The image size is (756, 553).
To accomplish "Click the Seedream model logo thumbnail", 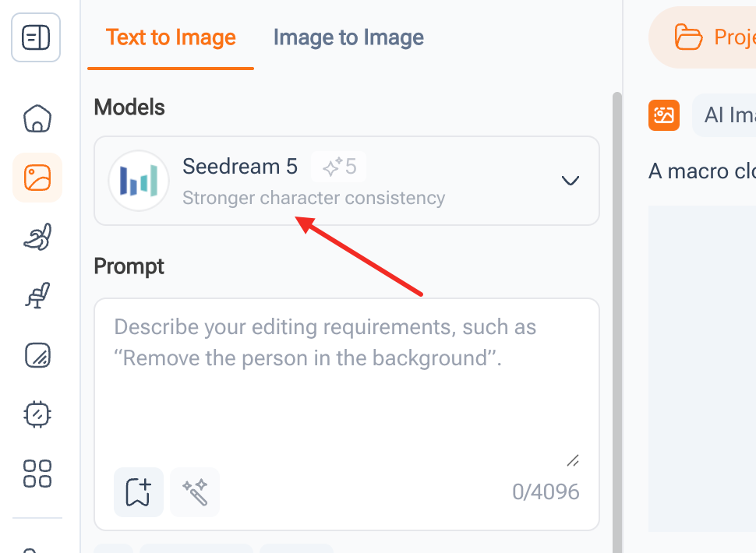I will [x=139, y=181].
